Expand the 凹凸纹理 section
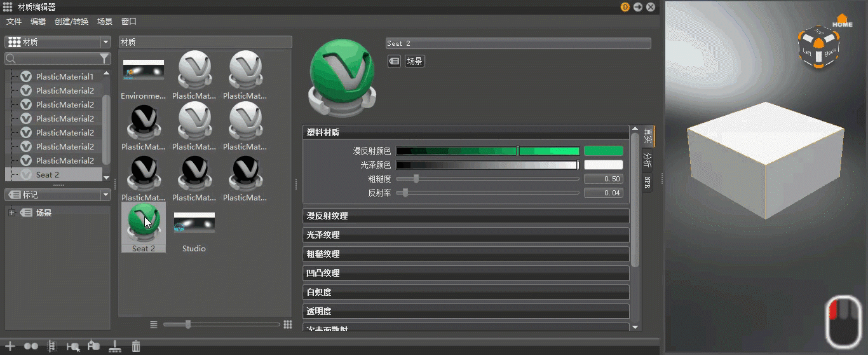Image resolution: width=868 pixels, height=355 pixels. point(466,273)
